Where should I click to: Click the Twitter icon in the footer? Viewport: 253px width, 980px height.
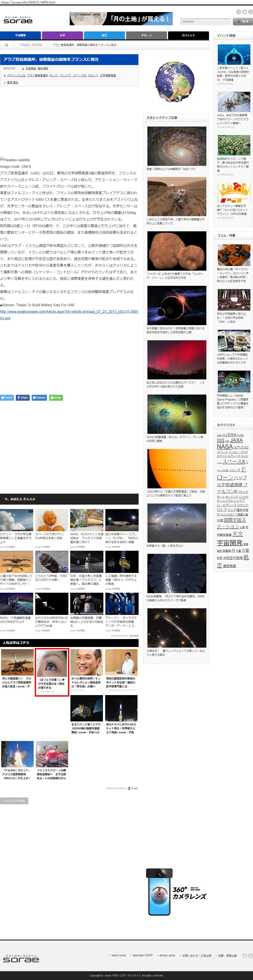point(245,955)
